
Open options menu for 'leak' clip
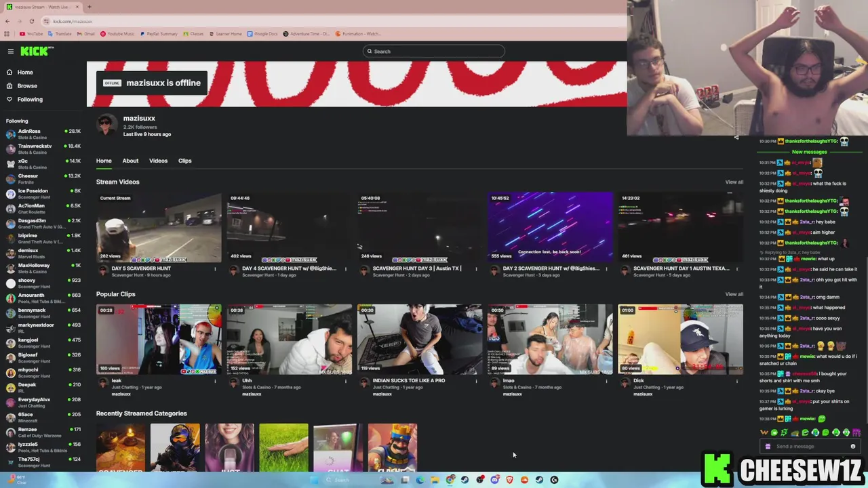[x=216, y=381]
